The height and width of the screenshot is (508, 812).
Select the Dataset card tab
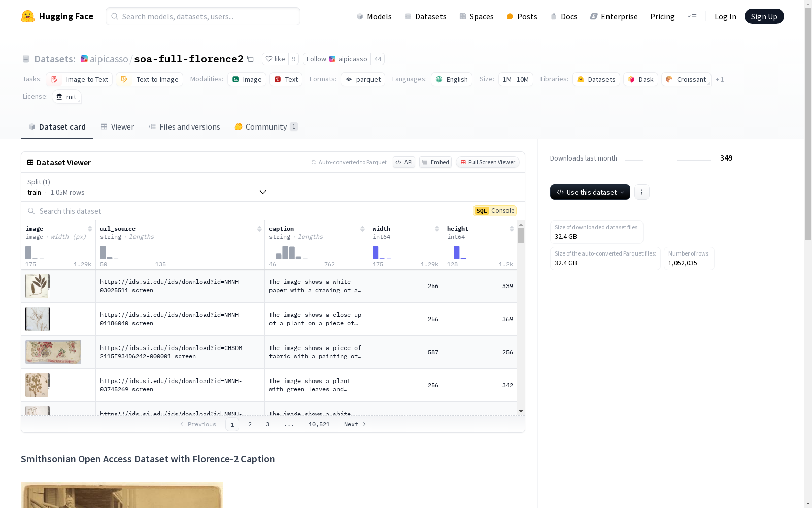[57, 127]
